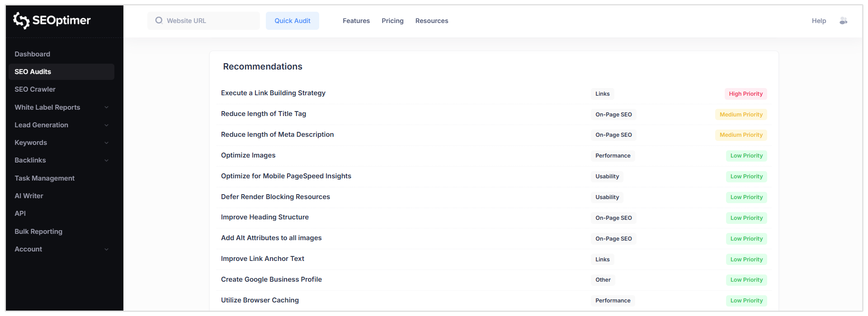Viewport: 868px width, 316px height.
Task: Click Medium Priority badge for Title Tag
Action: pos(741,115)
